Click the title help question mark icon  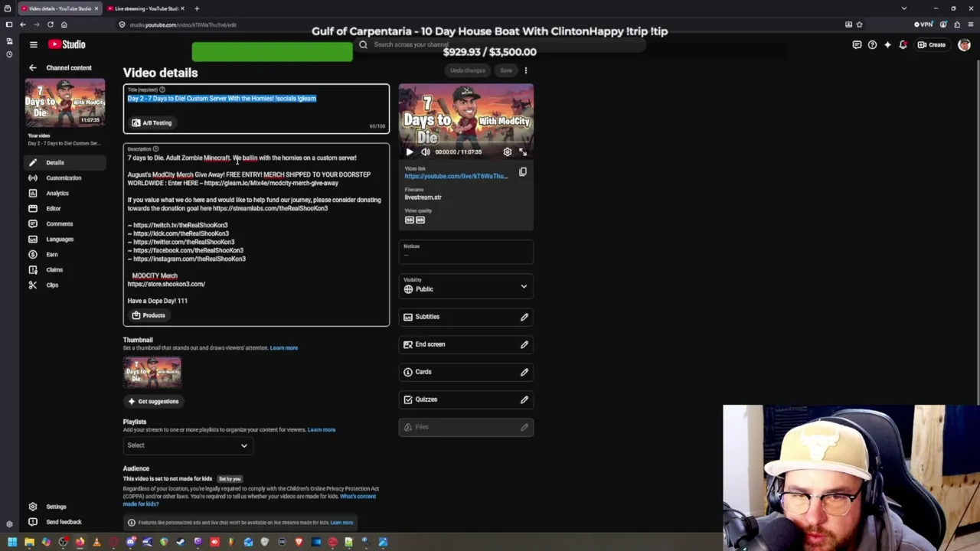tap(162, 90)
